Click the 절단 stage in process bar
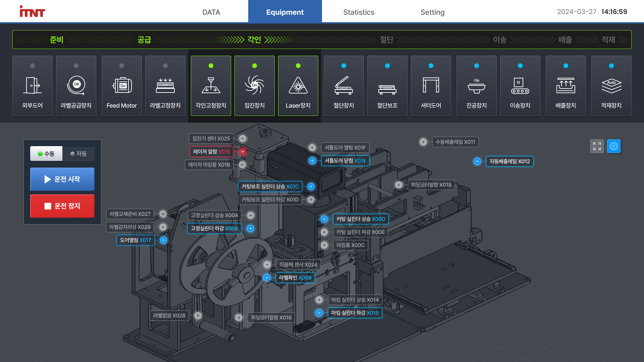644x362 pixels. tap(386, 40)
